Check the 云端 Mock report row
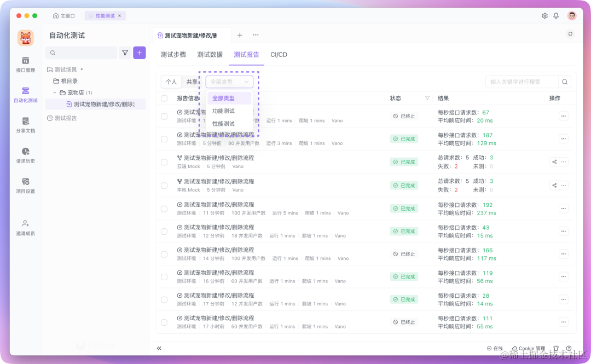 click(x=164, y=162)
